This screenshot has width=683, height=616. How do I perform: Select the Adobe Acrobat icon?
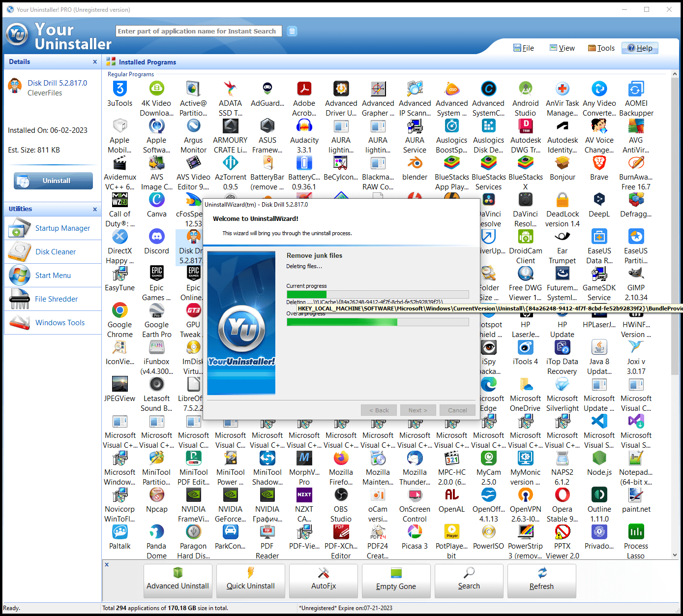coord(304,89)
